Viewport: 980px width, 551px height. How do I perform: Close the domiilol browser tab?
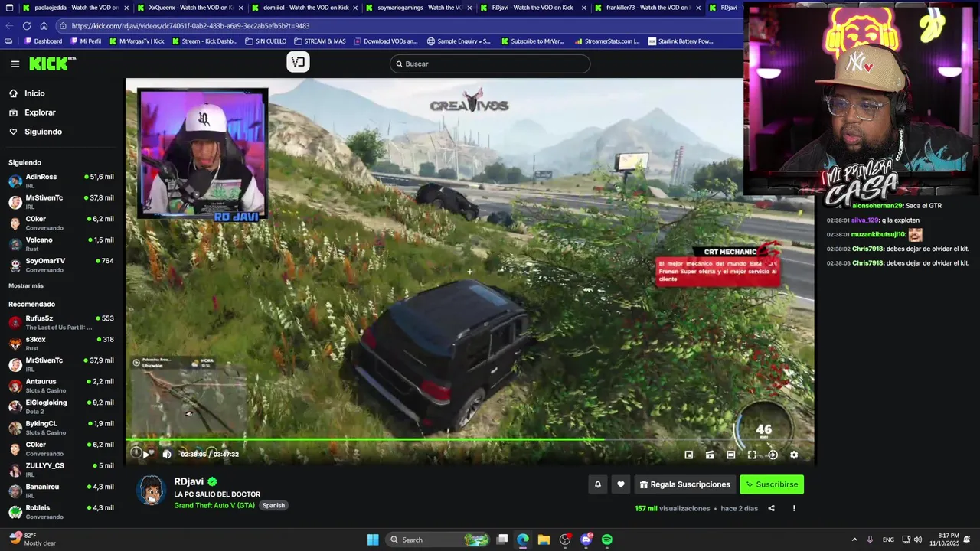coord(354,8)
